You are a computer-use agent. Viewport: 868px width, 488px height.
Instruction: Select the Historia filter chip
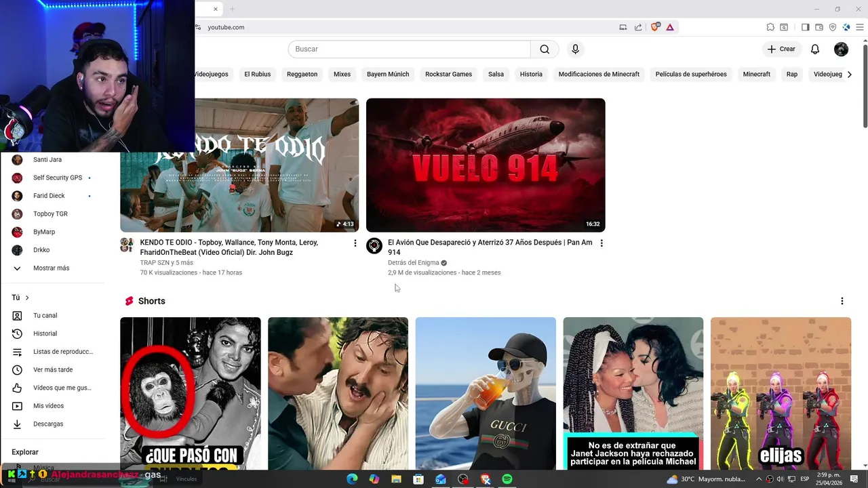[x=531, y=74]
